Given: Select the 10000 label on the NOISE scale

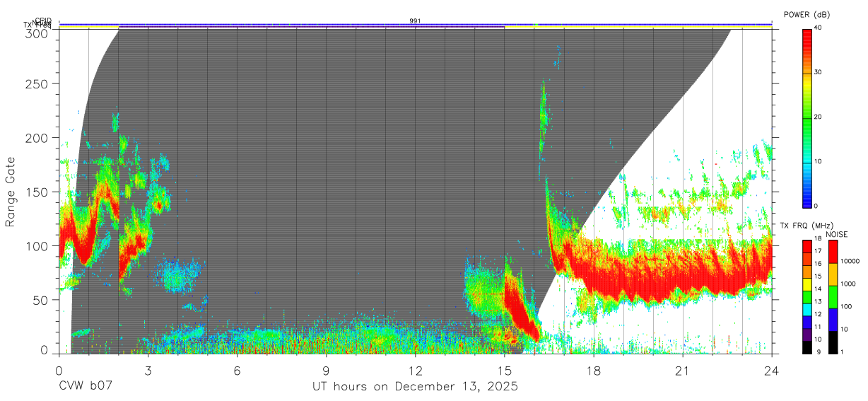Looking at the screenshot, I should [x=850, y=261].
